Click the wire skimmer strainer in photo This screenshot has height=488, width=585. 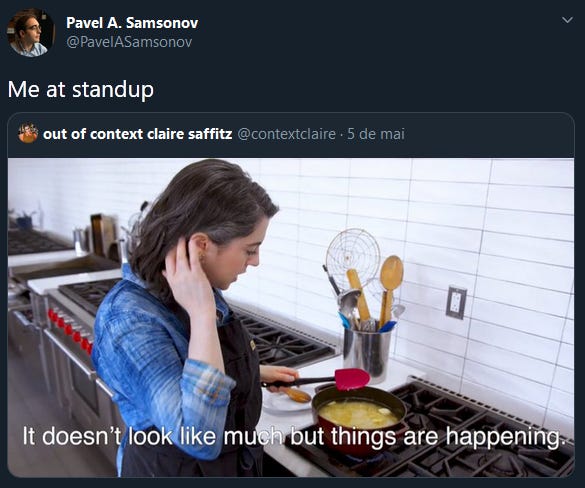(x=352, y=255)
